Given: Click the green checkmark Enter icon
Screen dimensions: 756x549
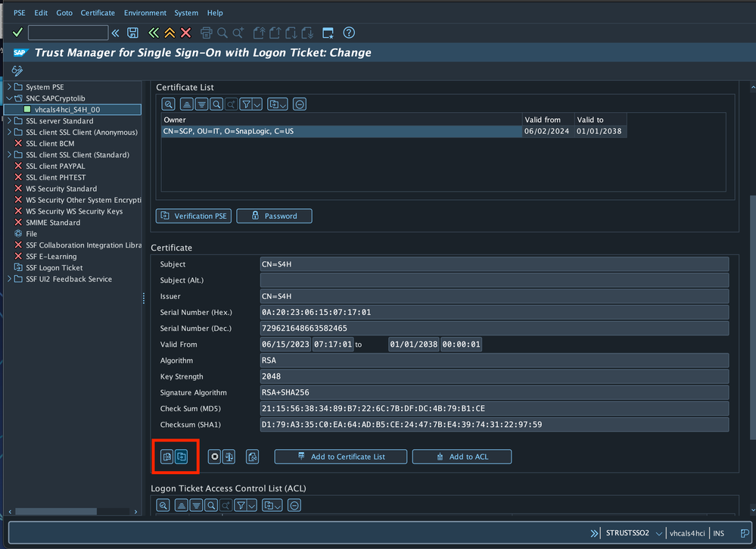Looking at the screenshot, I should (17, 33).
